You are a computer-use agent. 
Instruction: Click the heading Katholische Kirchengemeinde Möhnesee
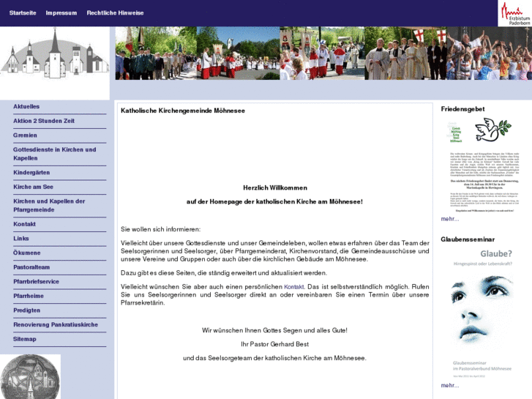point(183,111)
